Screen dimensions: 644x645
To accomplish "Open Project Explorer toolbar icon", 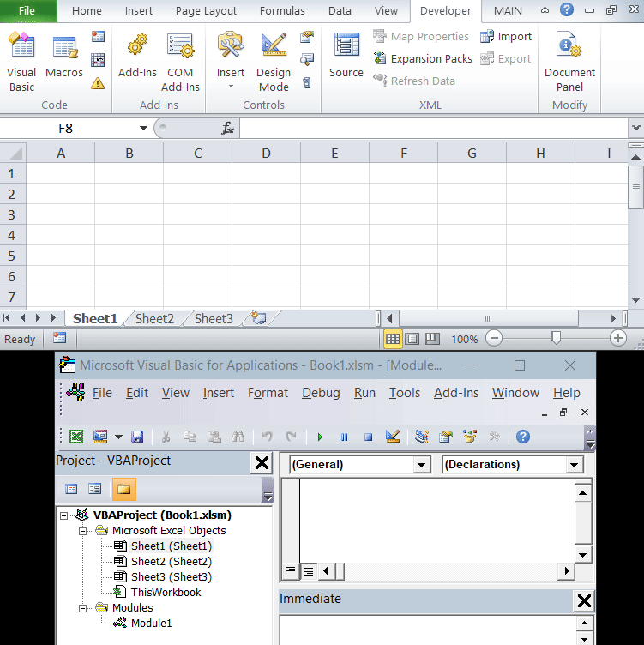I will [x=422, y=437].
